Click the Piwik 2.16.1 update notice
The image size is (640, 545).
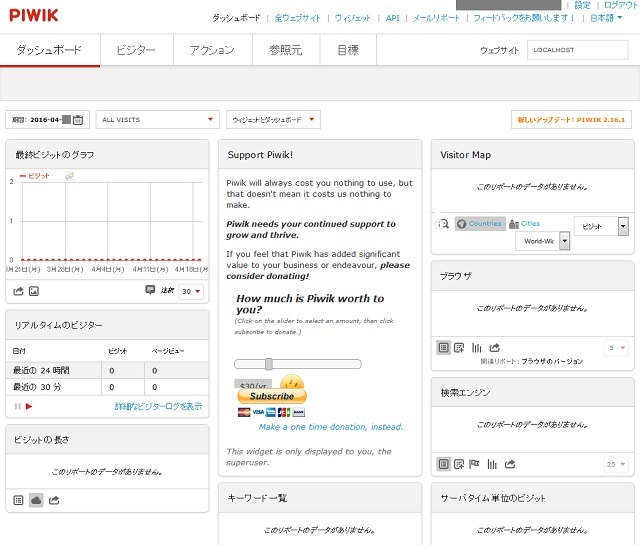[571, 120]
